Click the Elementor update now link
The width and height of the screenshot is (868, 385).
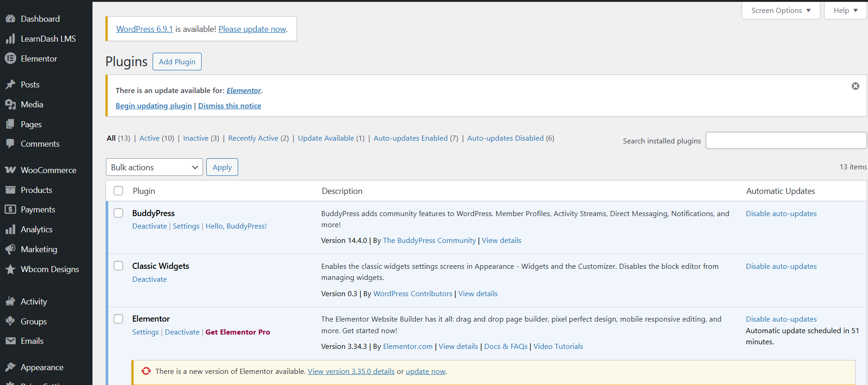(x=425, y=371)
